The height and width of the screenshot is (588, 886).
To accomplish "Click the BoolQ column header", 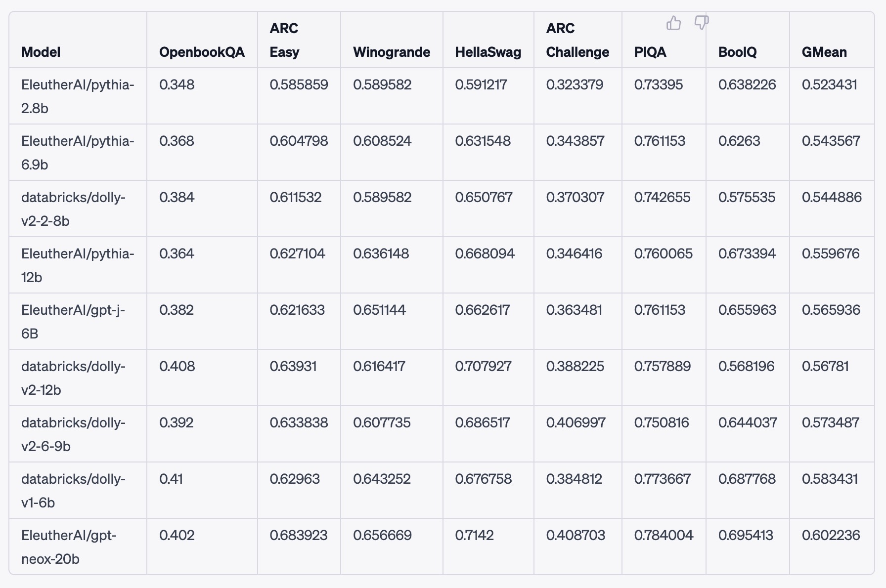I will click(x=737, y=52).
